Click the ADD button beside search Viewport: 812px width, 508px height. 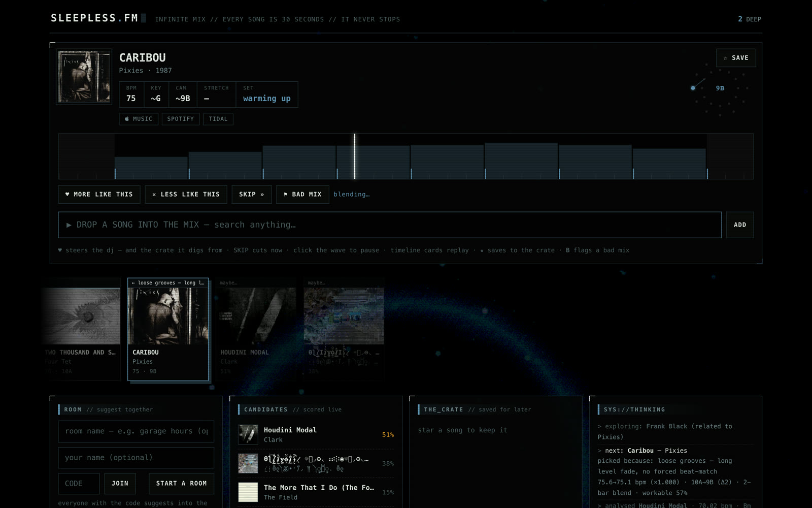pyautogui.click(x=740, y=225)
